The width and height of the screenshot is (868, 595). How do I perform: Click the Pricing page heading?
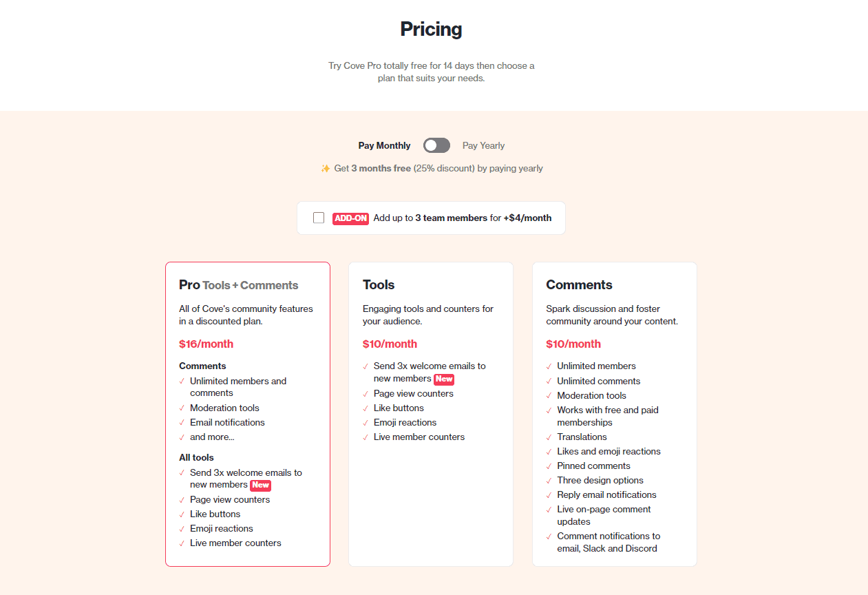(431, 29)
